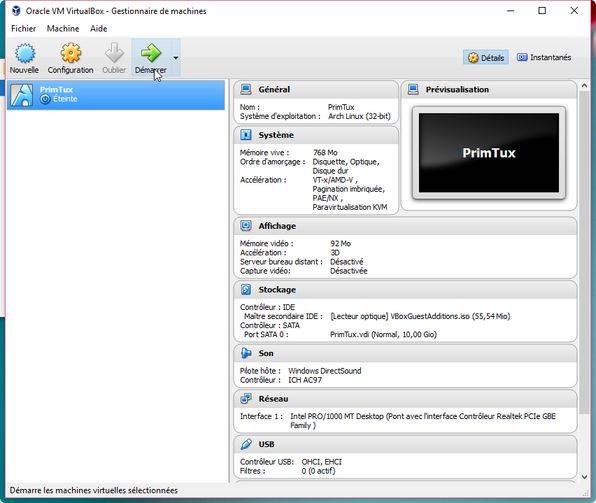Open the Aide menu
Screen dimensions: 596x503
point(98,29)
